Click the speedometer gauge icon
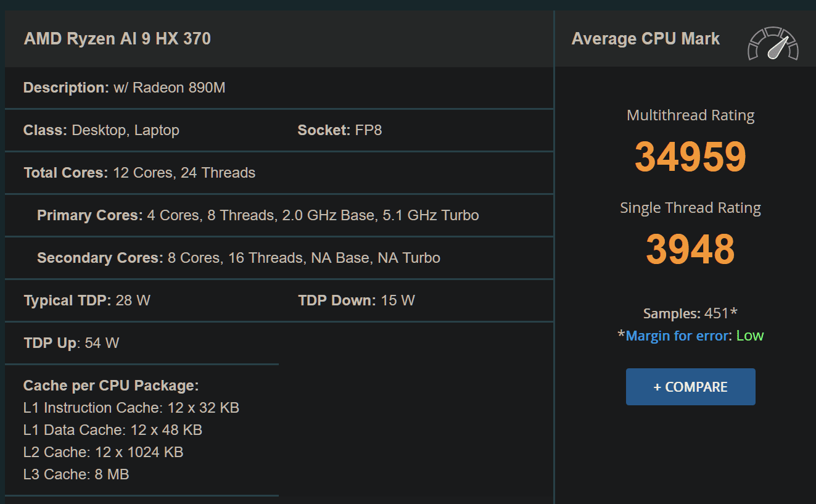Screen dimensions: 816x504 click(x=773, y=44)
